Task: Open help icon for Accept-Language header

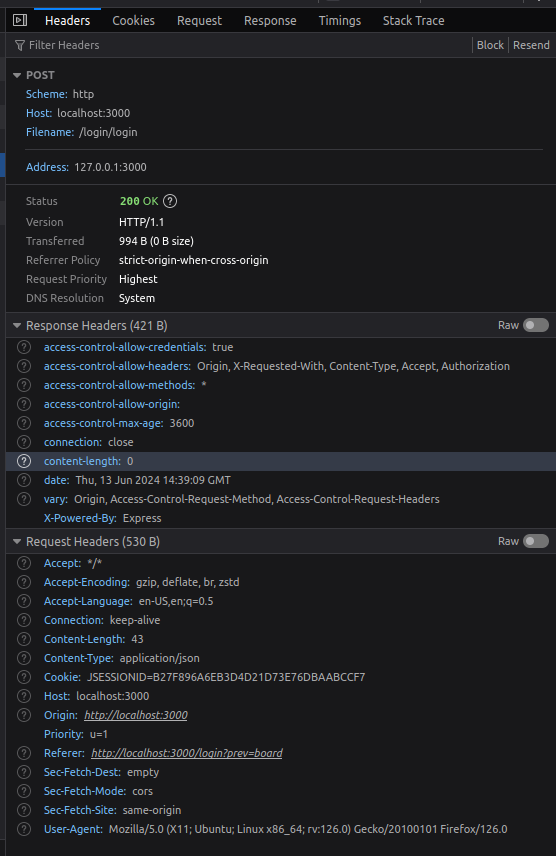Action: [24, 601]
